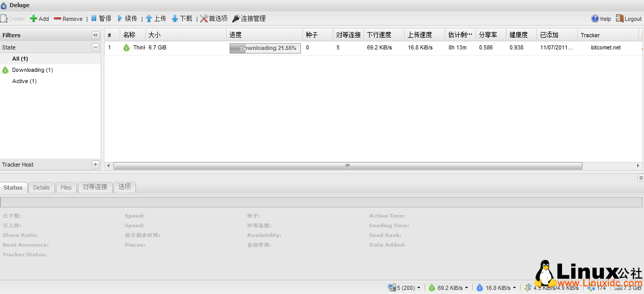Click the upload speed arrow icon in status bar
This screenshot has width=644, height=294.
tap(479, 287)
